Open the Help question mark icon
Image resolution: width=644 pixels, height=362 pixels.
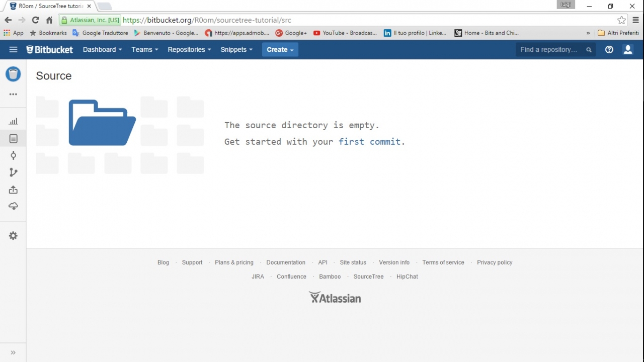click(x=609, y=49)
